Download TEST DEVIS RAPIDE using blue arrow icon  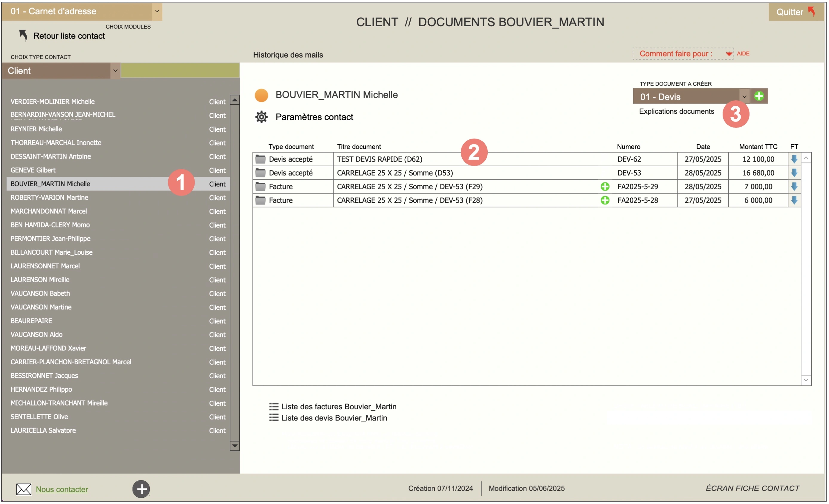(794, 159)
